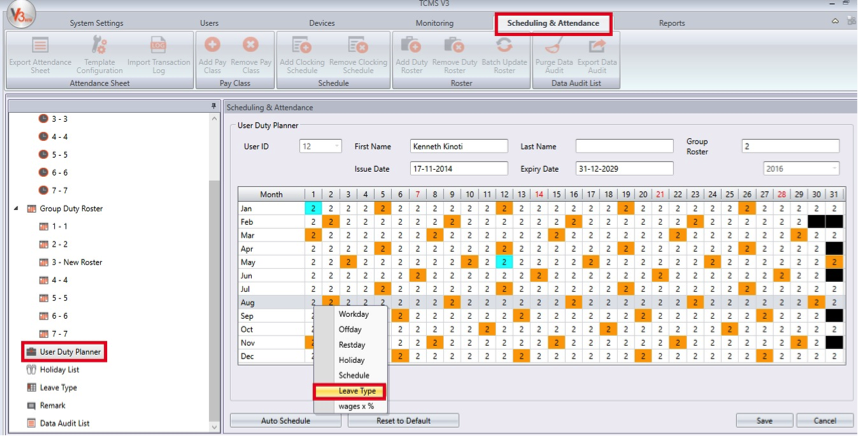Click the Cancel button
The height and width of the screenshot is (436, 858).
click(825, 421)
